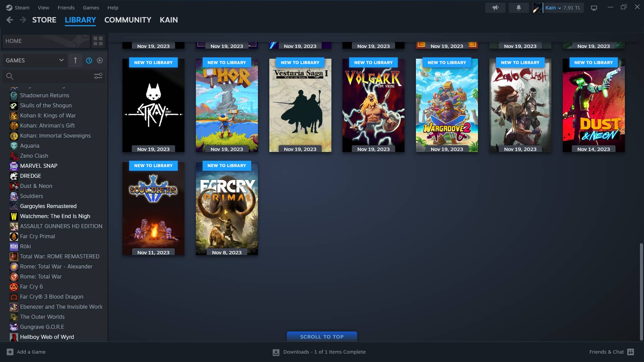Screen dimensions: 644x362
Task: Open the Thor game cover
Action: (227, 105)
